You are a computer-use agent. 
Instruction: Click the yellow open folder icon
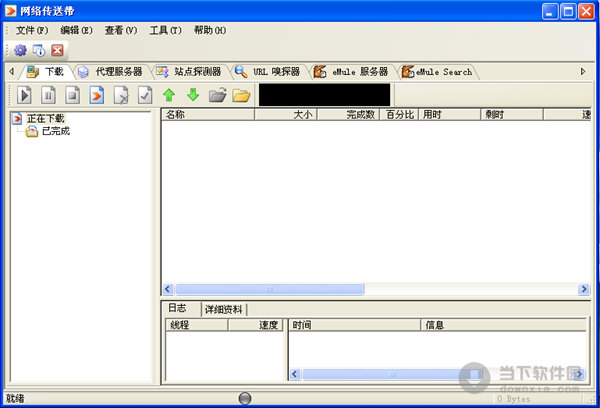tap(241, 95)
